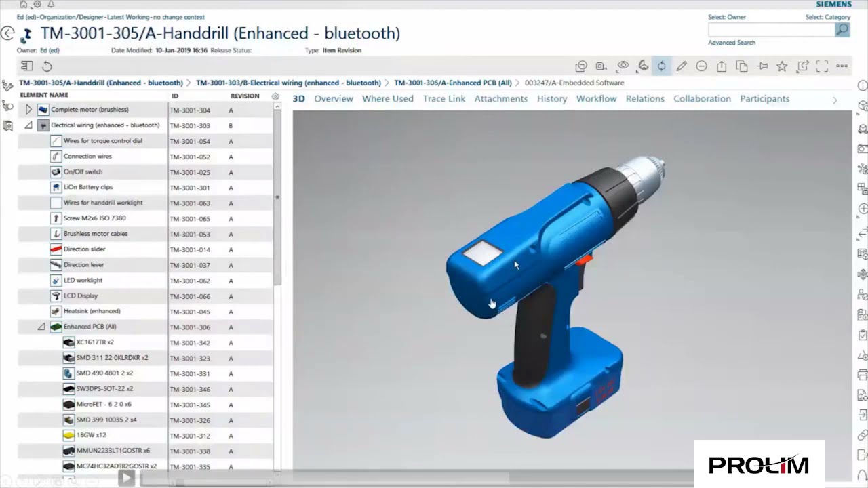Screen dimensions: 868x488
Task: Open the Workflow tab
Action: (x=597, y=99)
